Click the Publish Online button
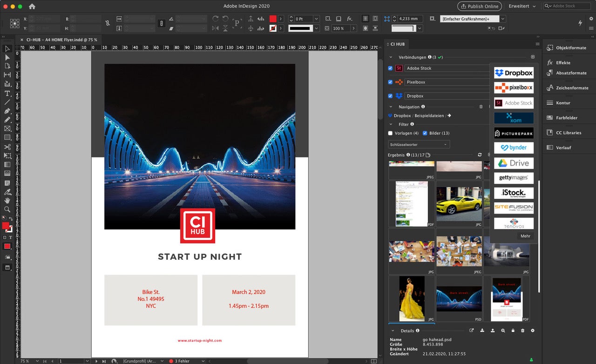The image size is (596, 364). pos(479,6)
